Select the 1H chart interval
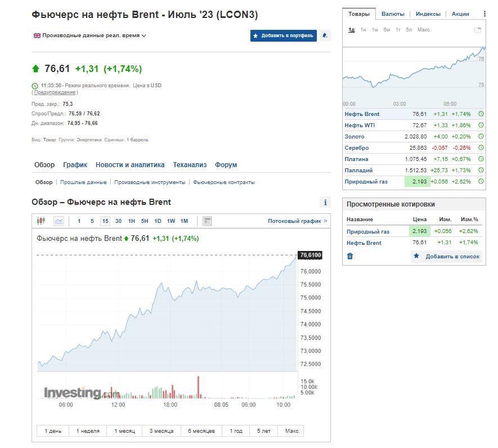The width and height of the screenshot is (498, 448). (131, 221)
